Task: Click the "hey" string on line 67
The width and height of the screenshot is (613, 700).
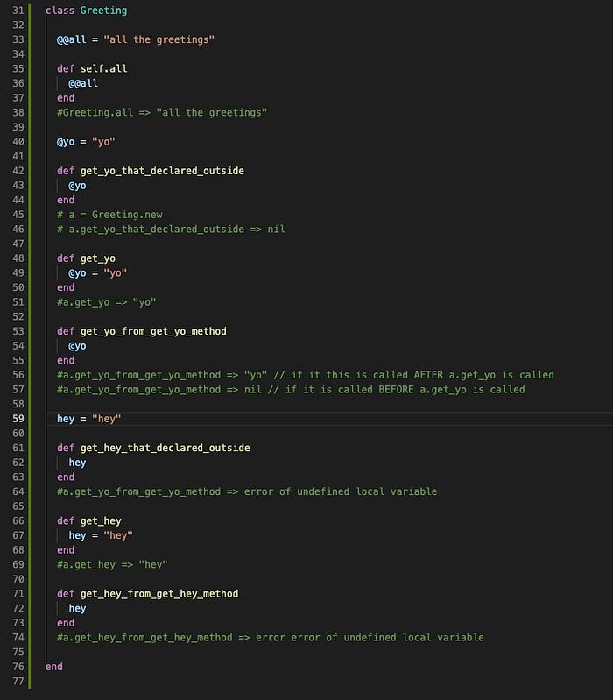Action: click(x=118, y=535)
